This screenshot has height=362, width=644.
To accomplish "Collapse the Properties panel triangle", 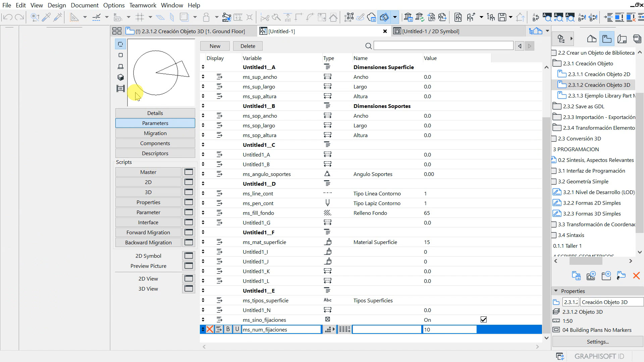I will 556,291.
